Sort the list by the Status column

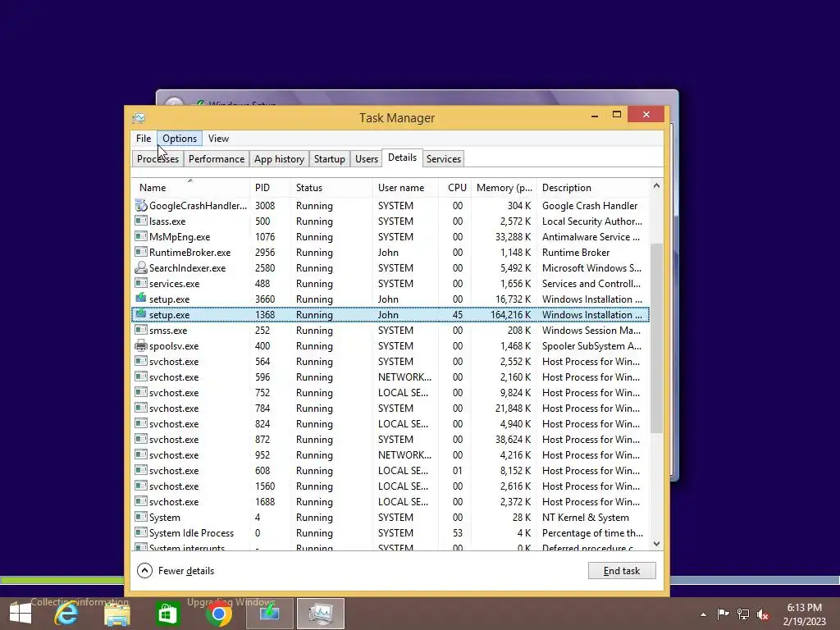point(331,188)
